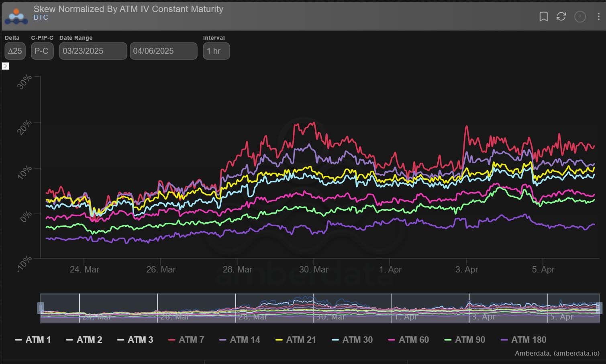
Task: Expand the side panel arrow icon
Action: click(x=6, y=66)
